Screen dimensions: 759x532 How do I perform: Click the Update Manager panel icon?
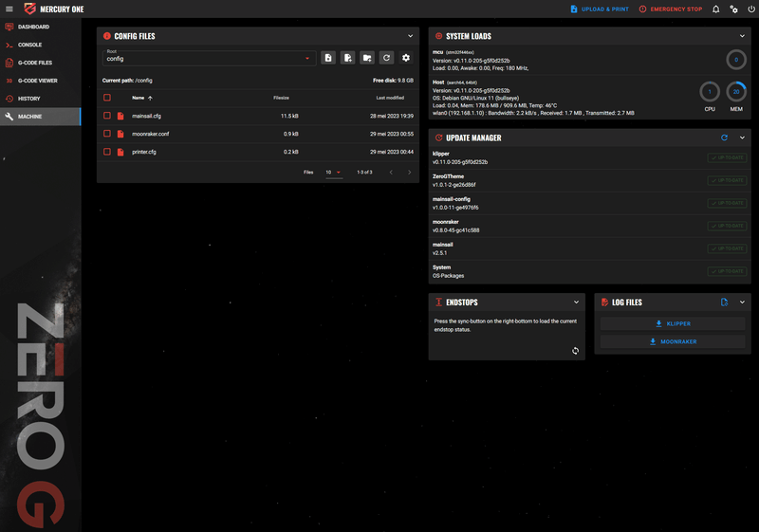(x=438, y=138)
